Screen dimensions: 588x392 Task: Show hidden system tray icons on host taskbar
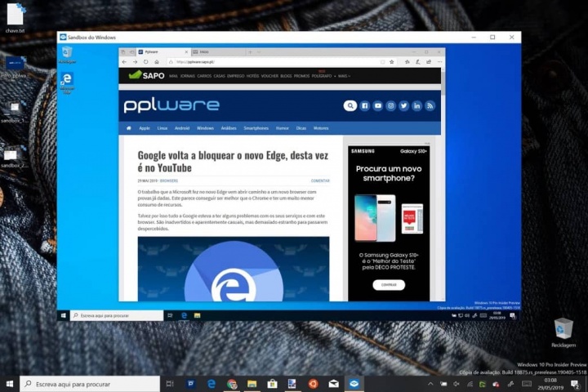click(430, 383)
